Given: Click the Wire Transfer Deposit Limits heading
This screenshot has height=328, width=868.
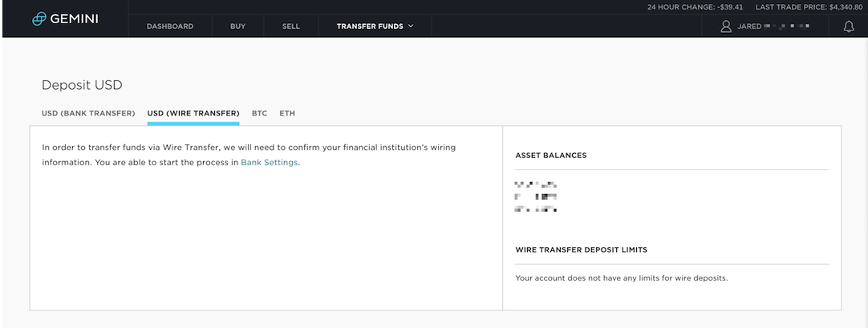Looking at the screenshot, I should 582,250.
